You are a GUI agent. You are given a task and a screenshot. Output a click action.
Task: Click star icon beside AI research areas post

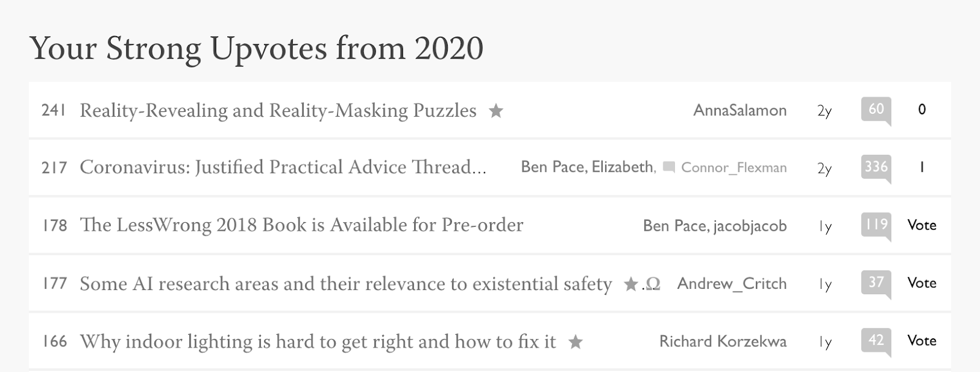pos(631,284)
